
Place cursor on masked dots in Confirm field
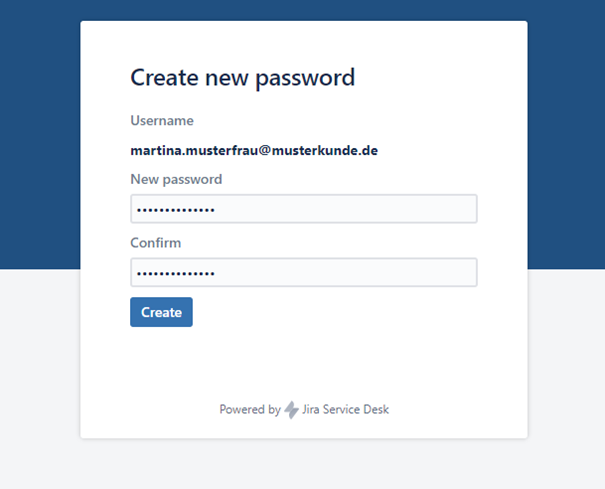[x=176, y=274]
